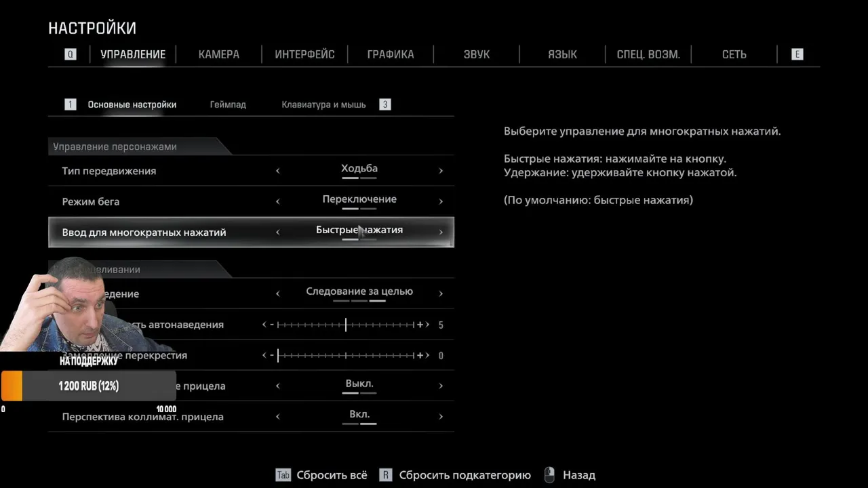
Task: Click left arrow for Тип передвижения
Action: pos(277,171)
